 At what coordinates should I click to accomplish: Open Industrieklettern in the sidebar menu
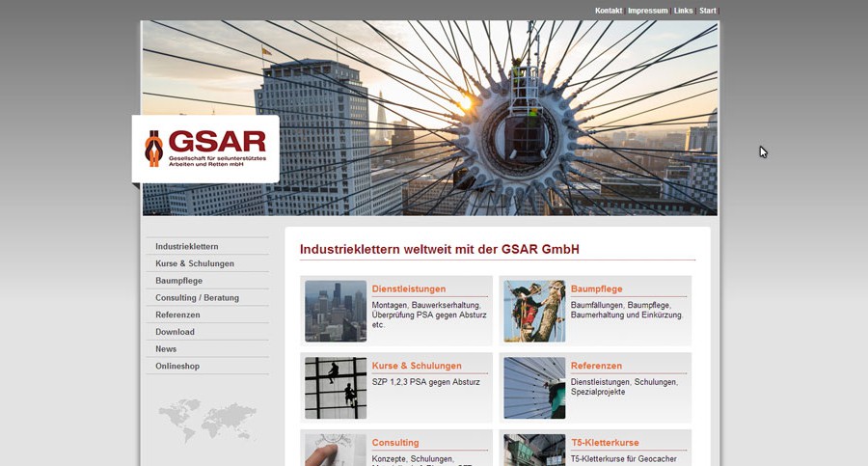186,247
